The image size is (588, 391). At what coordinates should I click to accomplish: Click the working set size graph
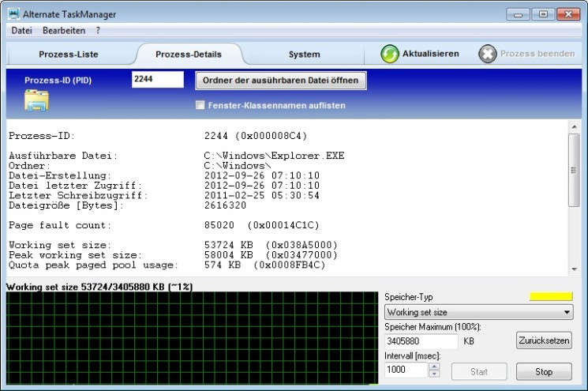192,338
